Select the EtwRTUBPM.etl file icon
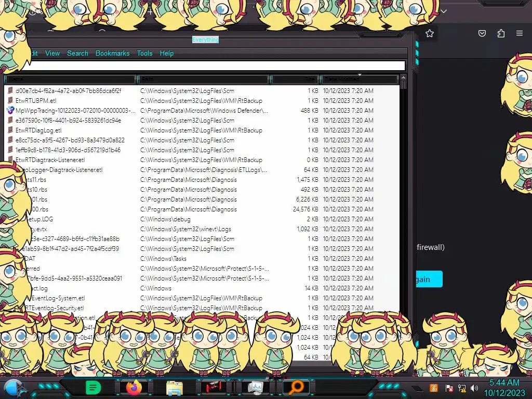Viewport: 532px width, 399px height. pos(10,100)
